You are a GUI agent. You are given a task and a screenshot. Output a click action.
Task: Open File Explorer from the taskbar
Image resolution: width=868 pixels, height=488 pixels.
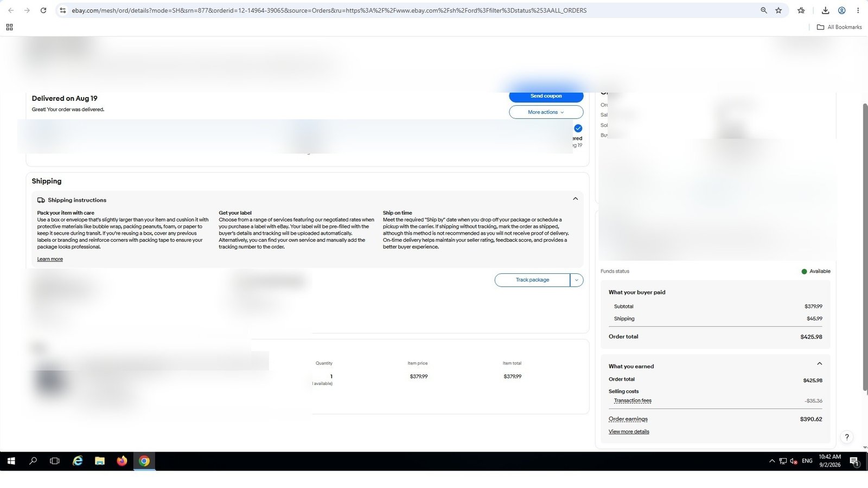[x=100, y=461]
